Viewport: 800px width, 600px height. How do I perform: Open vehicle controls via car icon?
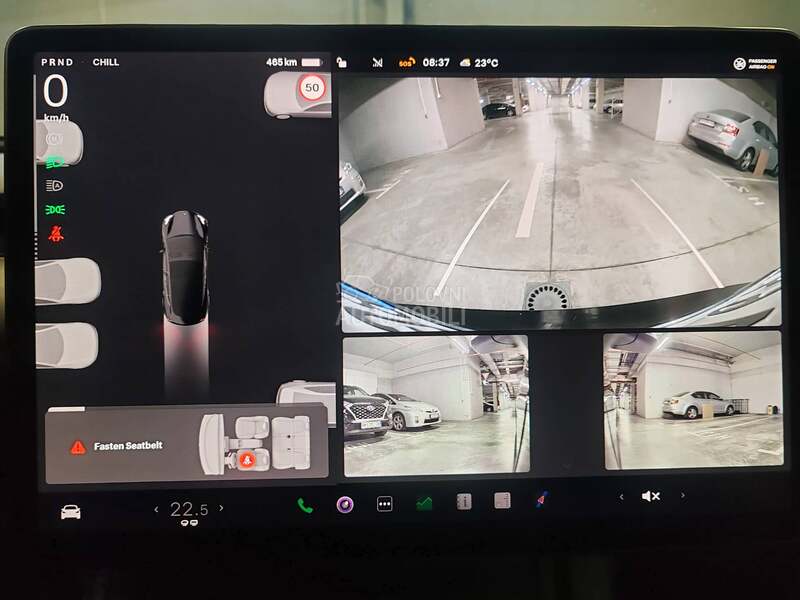coord(71,511)
